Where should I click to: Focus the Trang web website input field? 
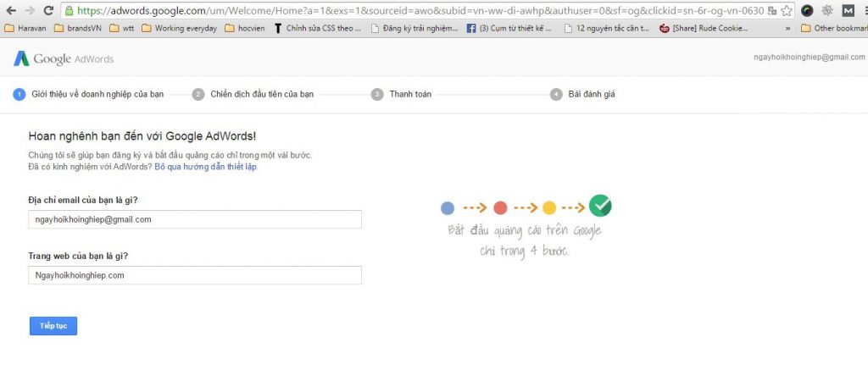click(195, 275)
